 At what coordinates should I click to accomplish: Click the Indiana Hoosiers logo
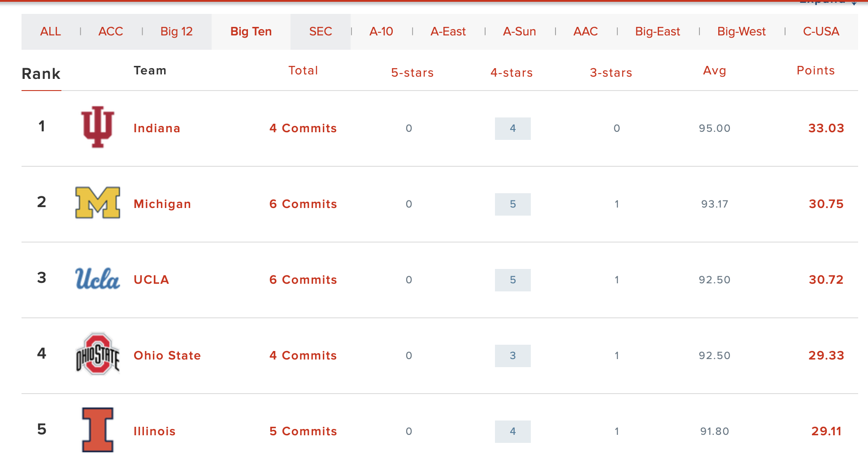[97, 127]
